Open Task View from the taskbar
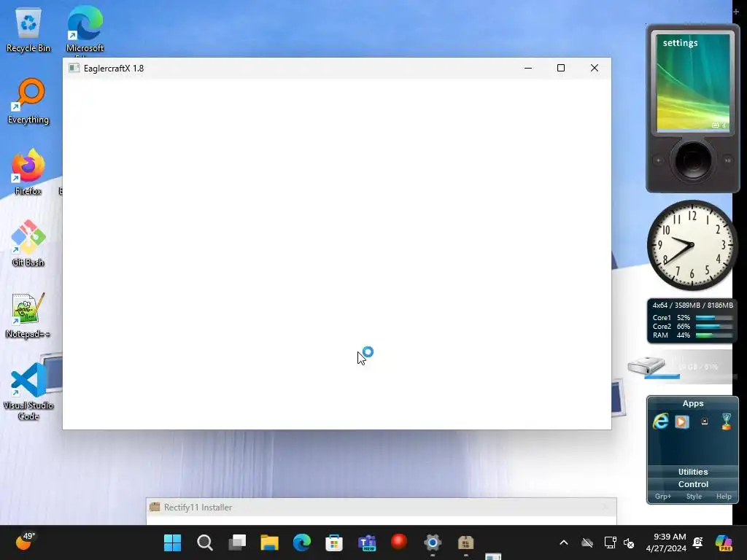The height and width of the screenshot is (560, 747). 237,542
